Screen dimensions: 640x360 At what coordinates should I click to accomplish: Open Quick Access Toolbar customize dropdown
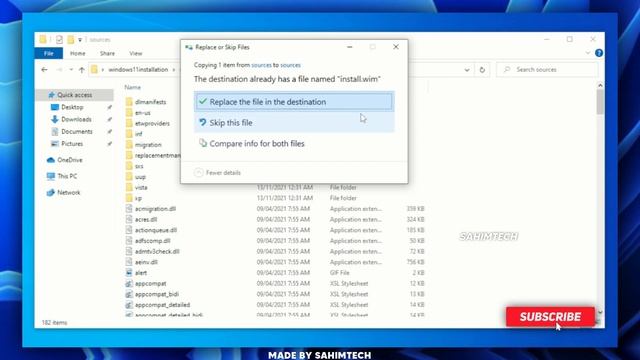[80, 40]
